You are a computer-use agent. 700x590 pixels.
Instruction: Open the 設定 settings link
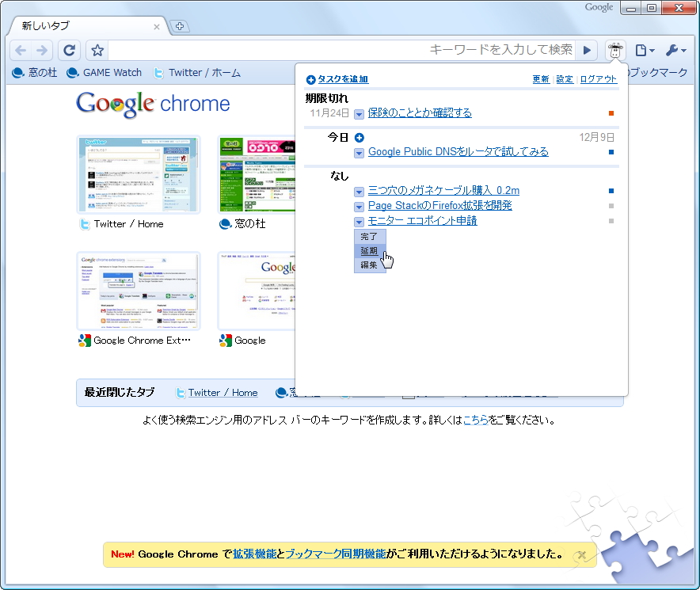tap(564, 78)
